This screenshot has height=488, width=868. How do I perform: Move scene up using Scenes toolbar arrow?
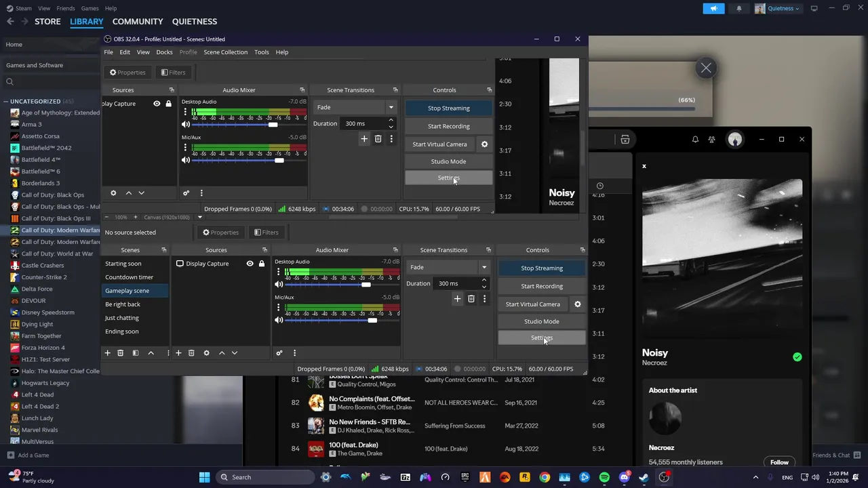pyautogui.click(x=151, y=352)
